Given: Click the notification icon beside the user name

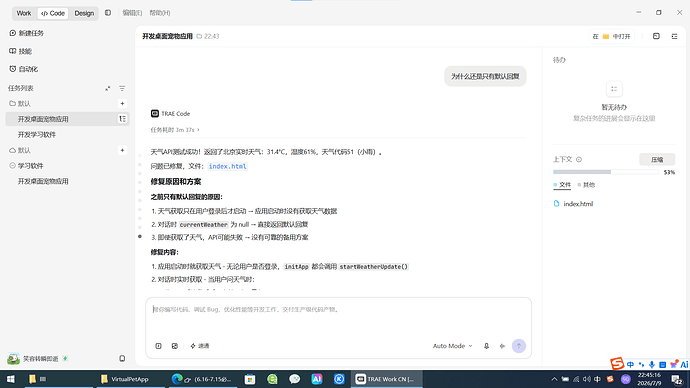Looking at the screenshot, I should 122,359.
